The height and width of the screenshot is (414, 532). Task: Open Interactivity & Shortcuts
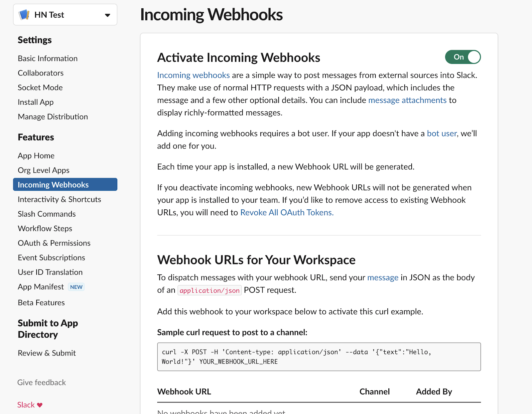click(x=59, y=199)
